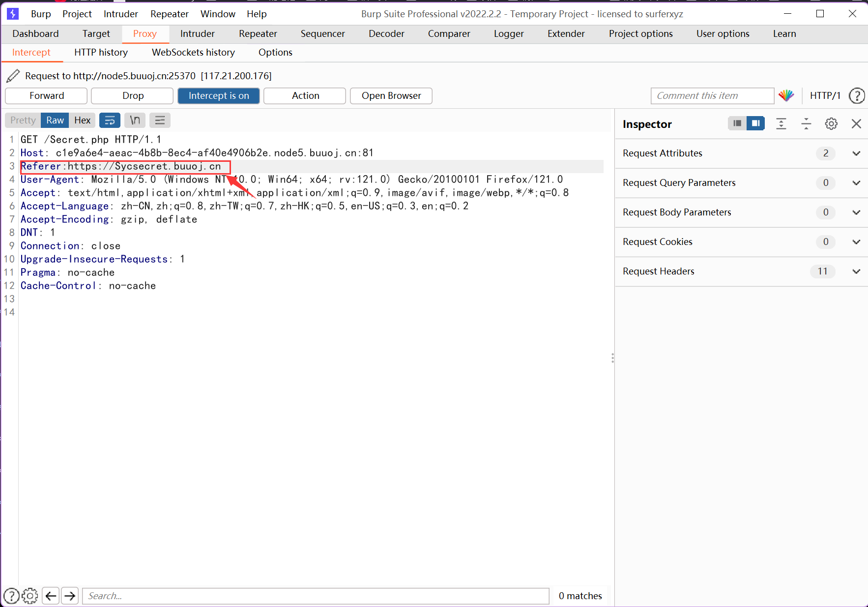Expand all Inspector sections icon
This screenshot has height=607, width=868.
coord(781,123)
